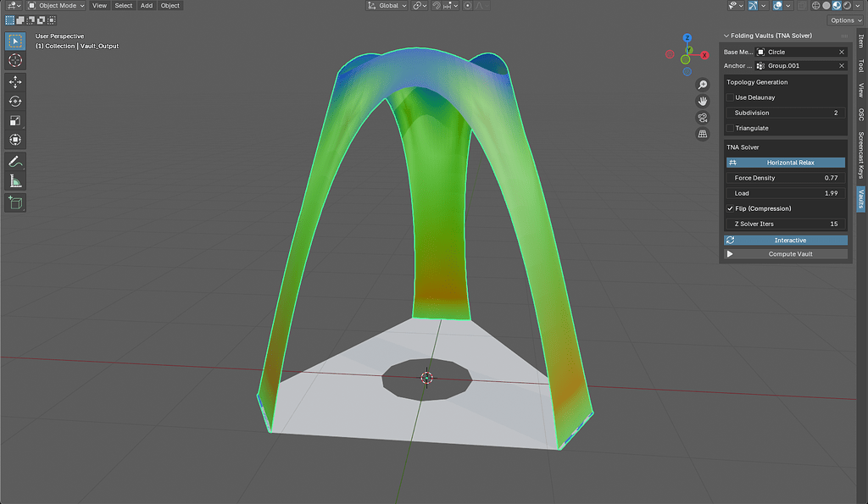Open Global transform orientation dropdown

[x=387, y=6]
